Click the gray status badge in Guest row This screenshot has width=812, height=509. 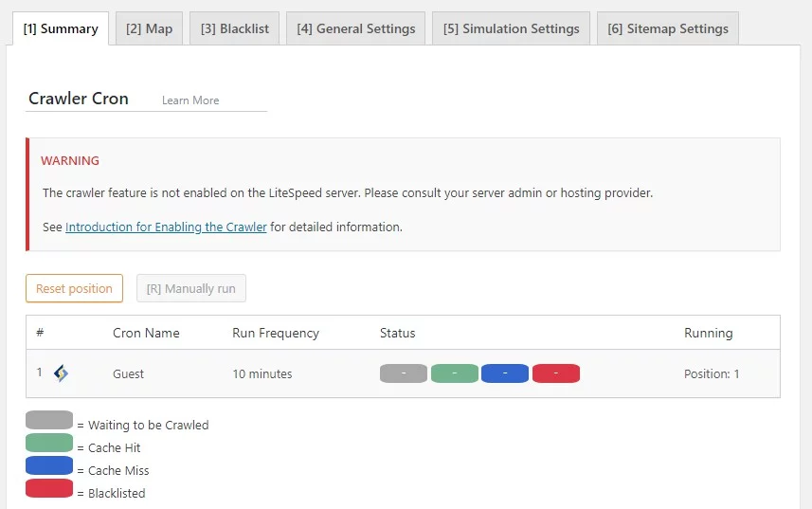(x=404, y=373)
